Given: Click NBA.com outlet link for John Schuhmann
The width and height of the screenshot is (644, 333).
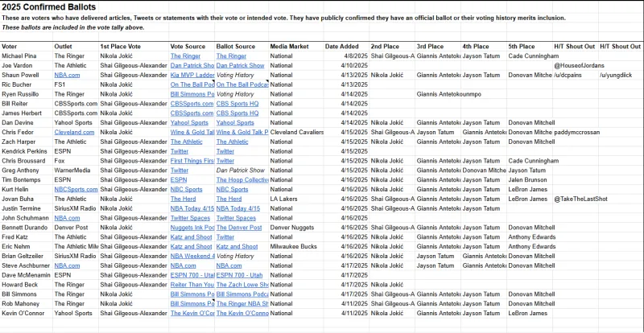Looking at the screenshot, I should [x=67, y=218].
